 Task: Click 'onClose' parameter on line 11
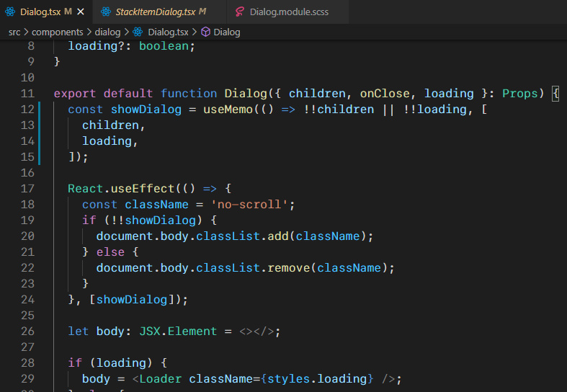pyautogui.click(x=385, y=94)
